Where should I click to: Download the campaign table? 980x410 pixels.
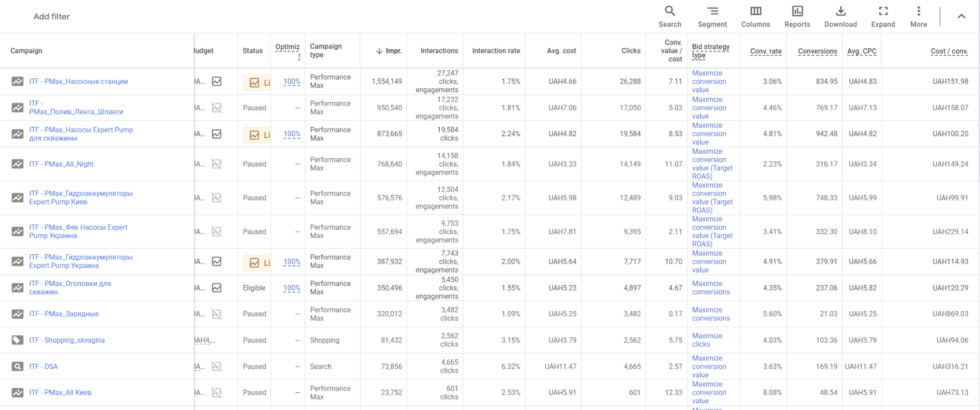840,17
